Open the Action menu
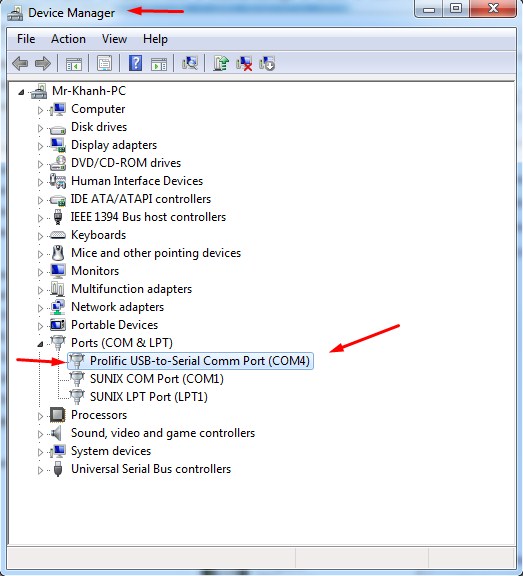Screen dimensions: 523x576 [x=68, y=39]
